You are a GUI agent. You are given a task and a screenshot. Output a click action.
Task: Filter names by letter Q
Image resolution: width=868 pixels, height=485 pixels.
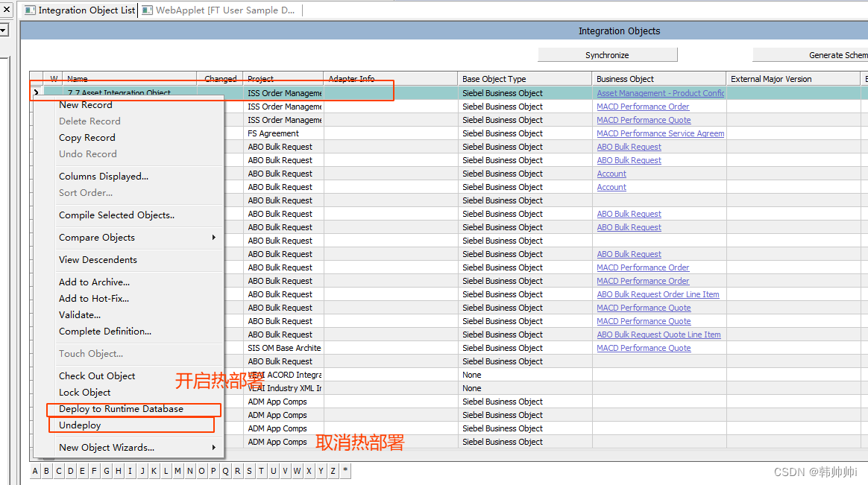[225, 471]
